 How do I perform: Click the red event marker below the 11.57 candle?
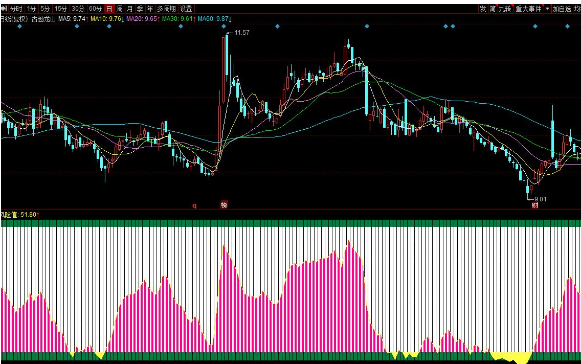point(224,205)
